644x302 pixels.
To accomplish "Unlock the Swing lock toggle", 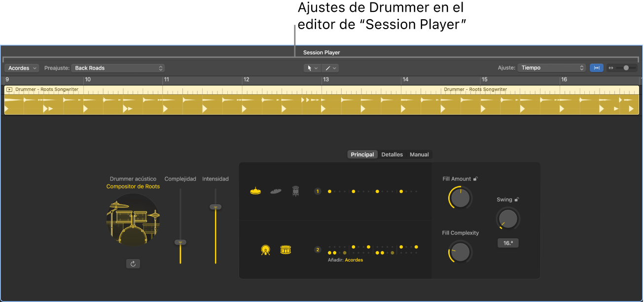I will click(x=517, y=199).
